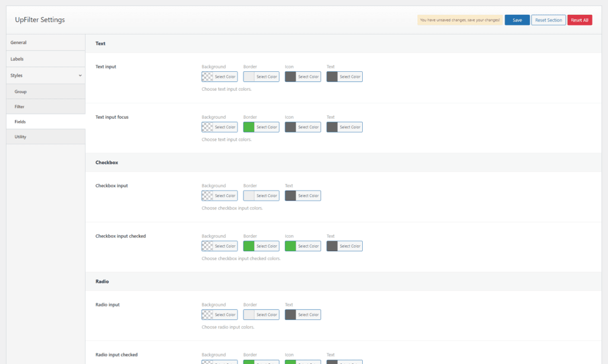Click the Reset Section button
The image size is (608, 364).
coord(548,20)
